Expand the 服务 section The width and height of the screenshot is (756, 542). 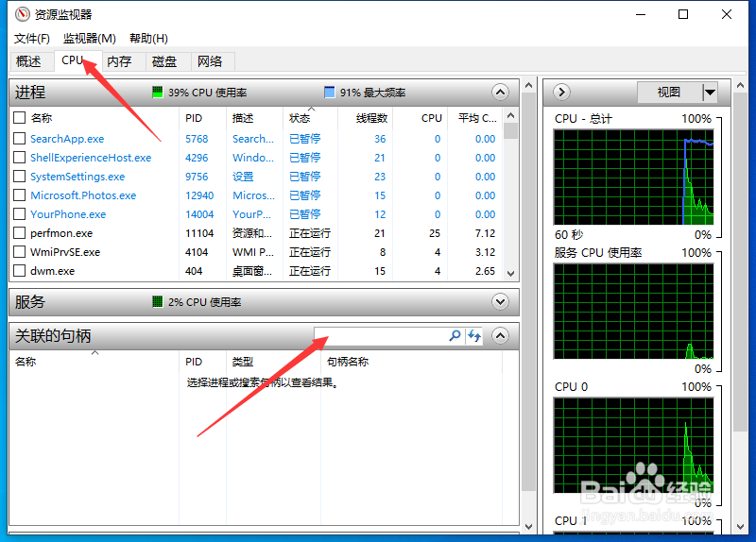coord(501,302)
